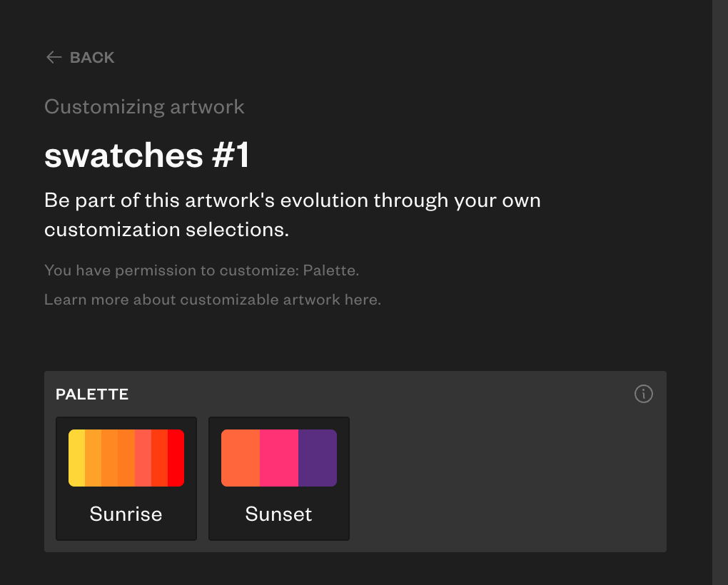
Task: Click the yellow stripe in Sunrise swatch
Action: point(76,458)
